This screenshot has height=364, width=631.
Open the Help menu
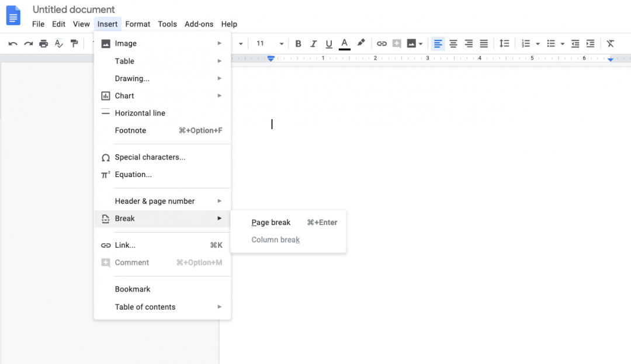[229, 24]
